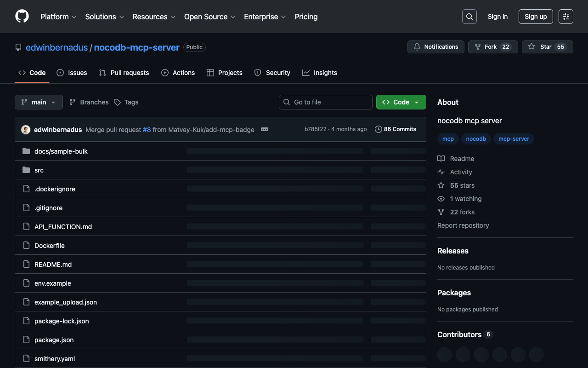Open the README.md file
This screenshot has height=368, width=588.
53,264
